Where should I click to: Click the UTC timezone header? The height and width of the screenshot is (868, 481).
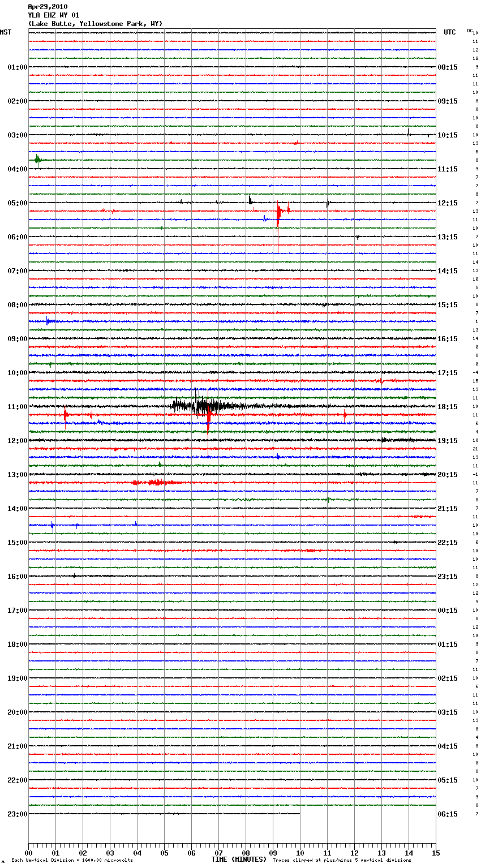(x=449, y=32)
